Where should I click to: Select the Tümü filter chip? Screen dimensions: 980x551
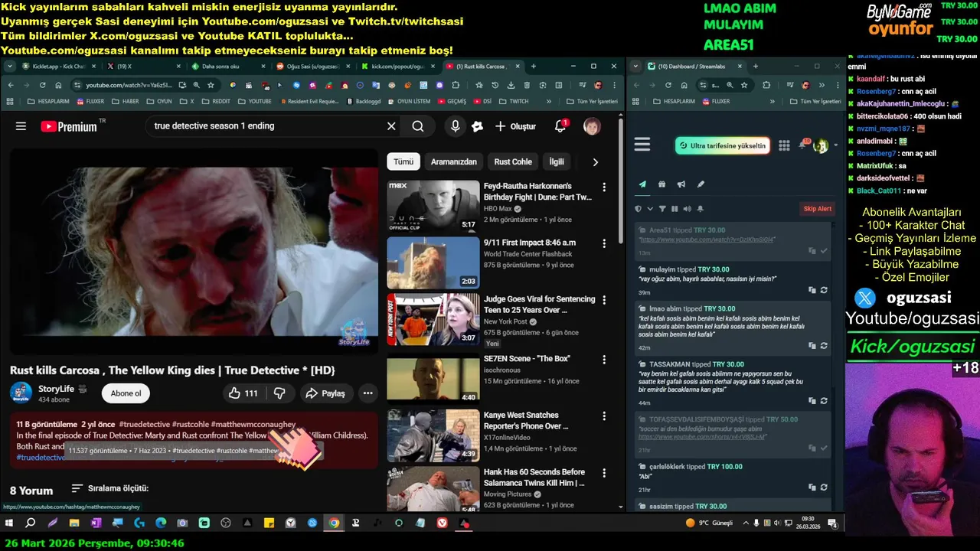point(403,161)
